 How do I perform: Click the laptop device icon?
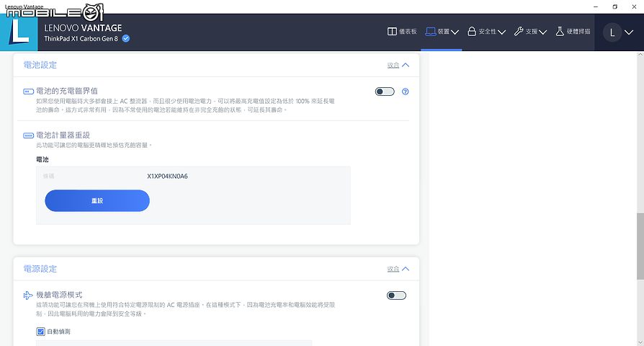click(x=431, y=32)
